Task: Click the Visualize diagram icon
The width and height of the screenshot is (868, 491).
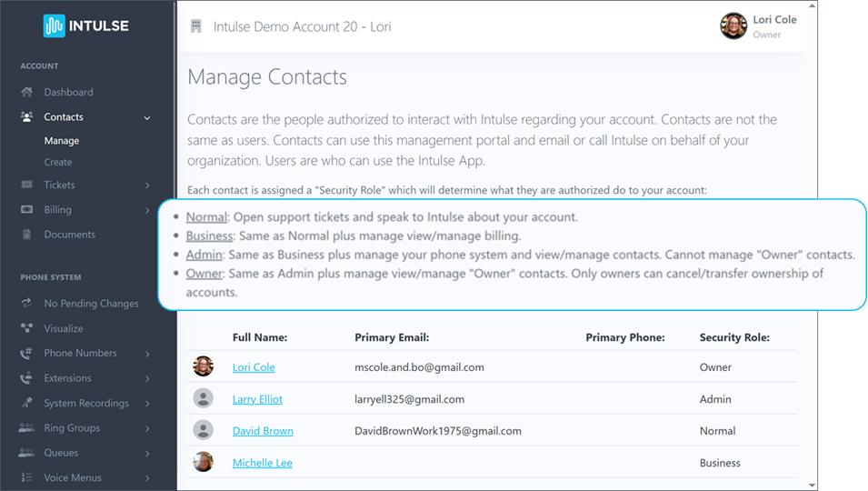Action: (26, 328)
